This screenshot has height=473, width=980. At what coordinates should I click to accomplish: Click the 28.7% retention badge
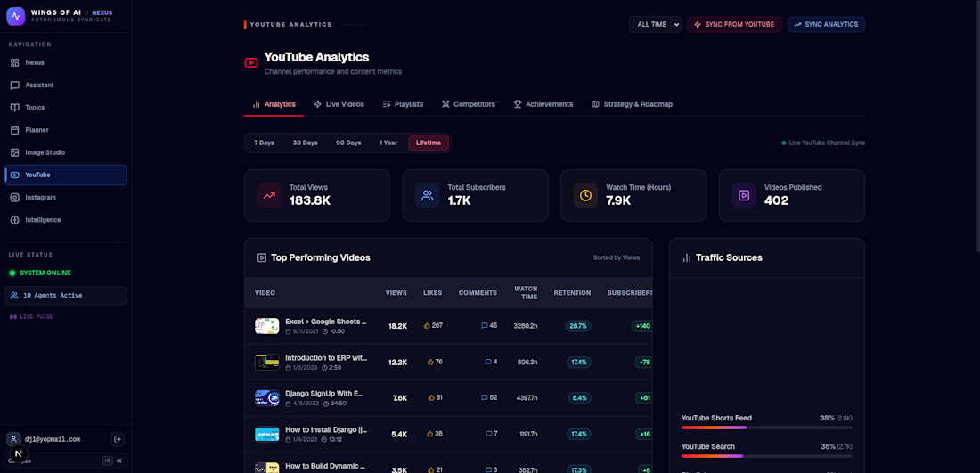pyautogui.click(x=578, y=326)
